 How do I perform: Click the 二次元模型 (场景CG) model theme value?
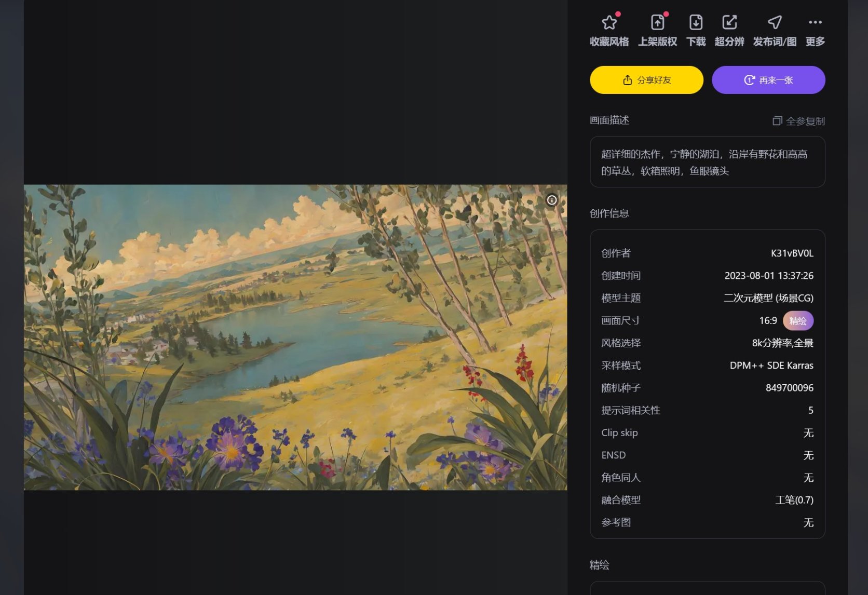769,298
